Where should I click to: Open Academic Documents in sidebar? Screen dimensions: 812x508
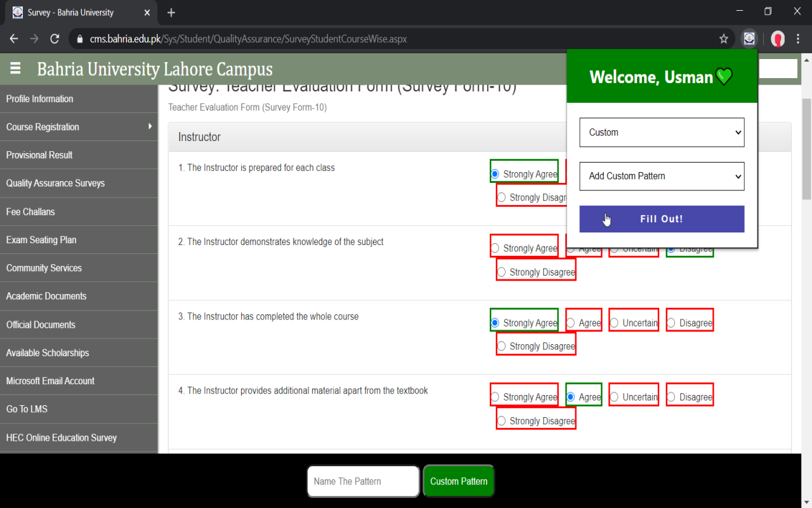click(x=79, y=296)
